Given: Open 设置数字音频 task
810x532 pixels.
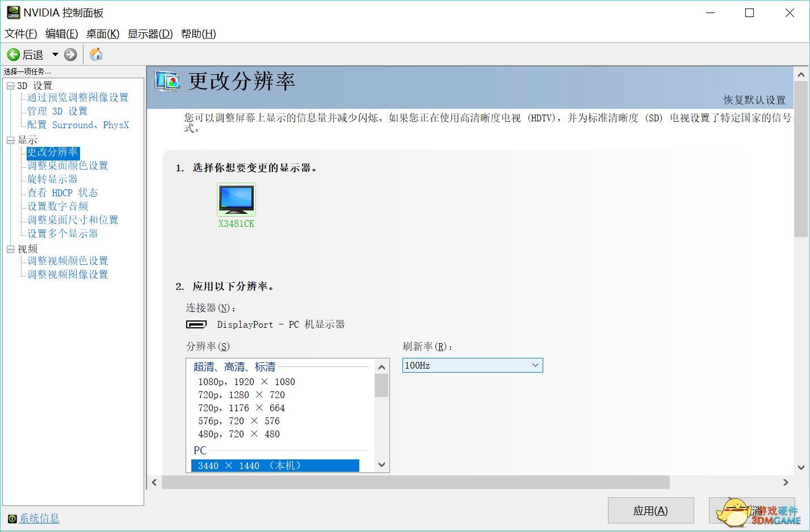Looking at the screenshot, I should [x=57, y=206].
